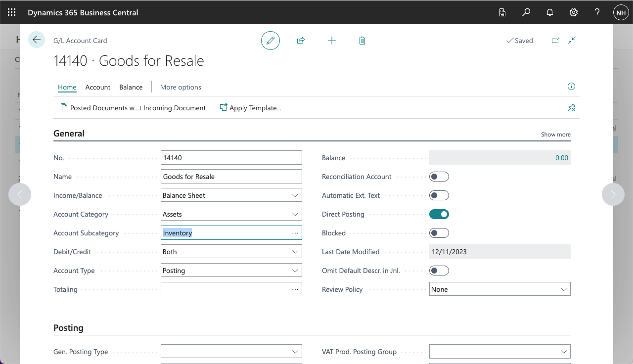This screenshot has width=633, height=364.
Task: Enable the Reconciliation Account toggle
Action: coord(439,177)
